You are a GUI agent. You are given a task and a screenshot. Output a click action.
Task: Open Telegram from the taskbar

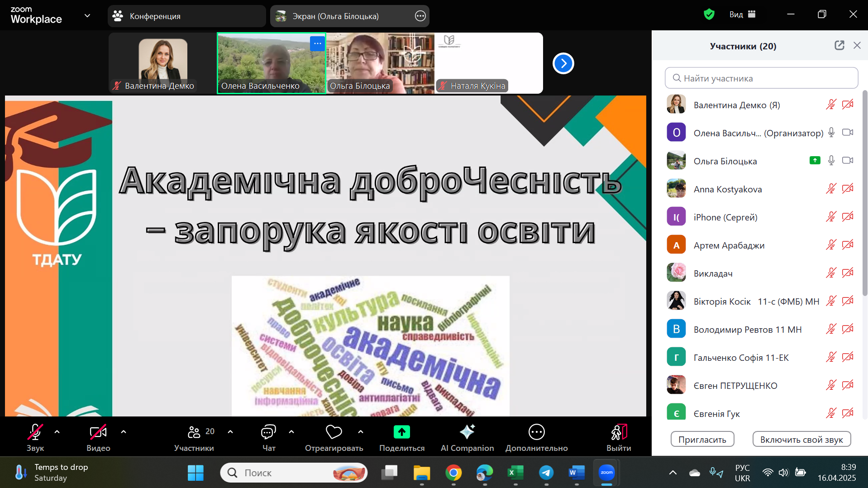coord(546,473)
